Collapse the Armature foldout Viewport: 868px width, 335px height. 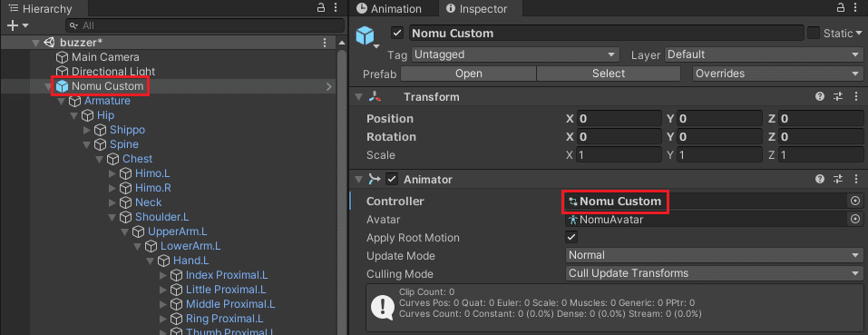tap(61, 101)
